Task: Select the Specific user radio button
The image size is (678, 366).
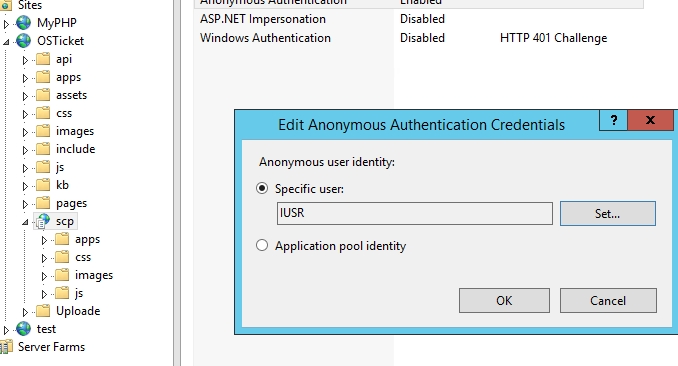Action: [x=262, y=188]
